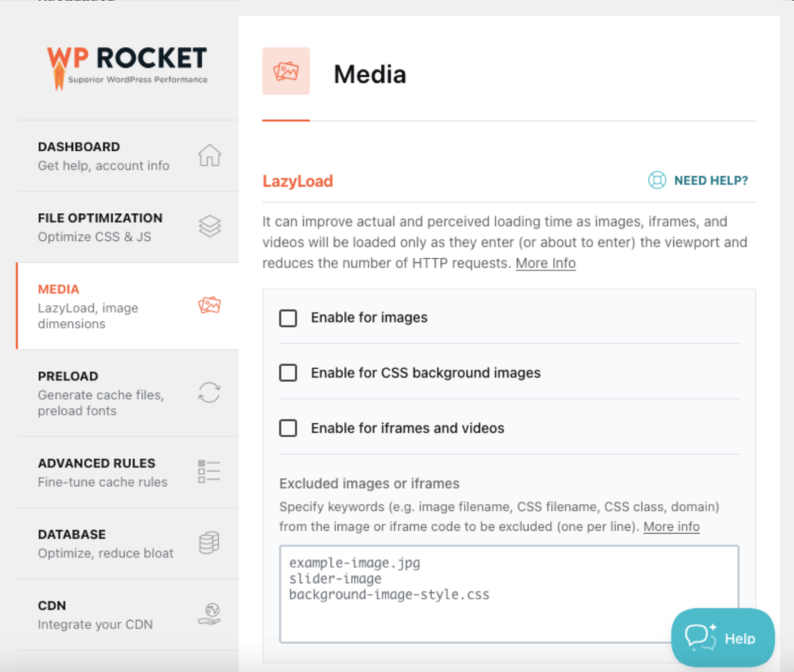Click the chat bubble icon in Help button

point(701,636)
